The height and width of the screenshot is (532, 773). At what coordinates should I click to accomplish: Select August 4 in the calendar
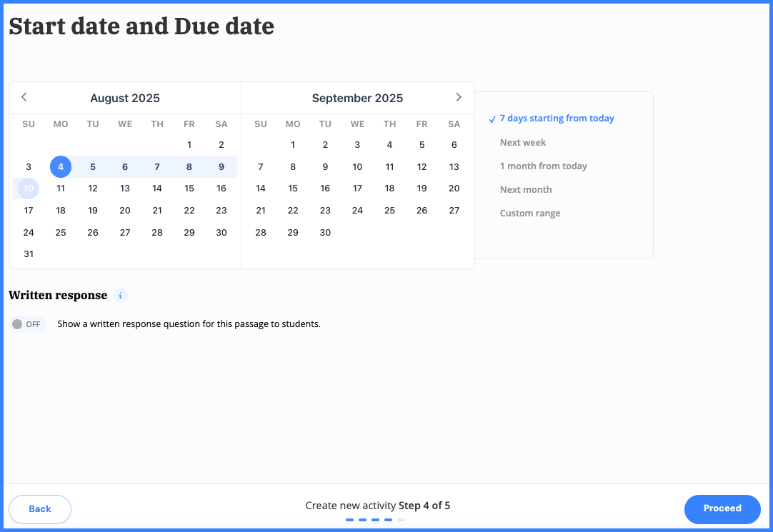pyautogui.click(x=61, y=166)
